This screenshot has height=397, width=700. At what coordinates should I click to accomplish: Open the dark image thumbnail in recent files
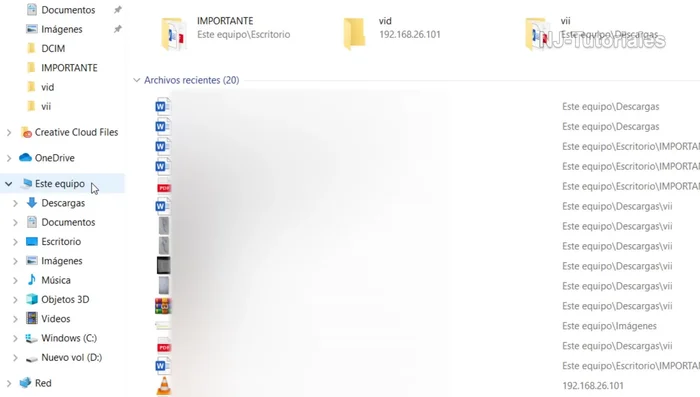point(163,266)
